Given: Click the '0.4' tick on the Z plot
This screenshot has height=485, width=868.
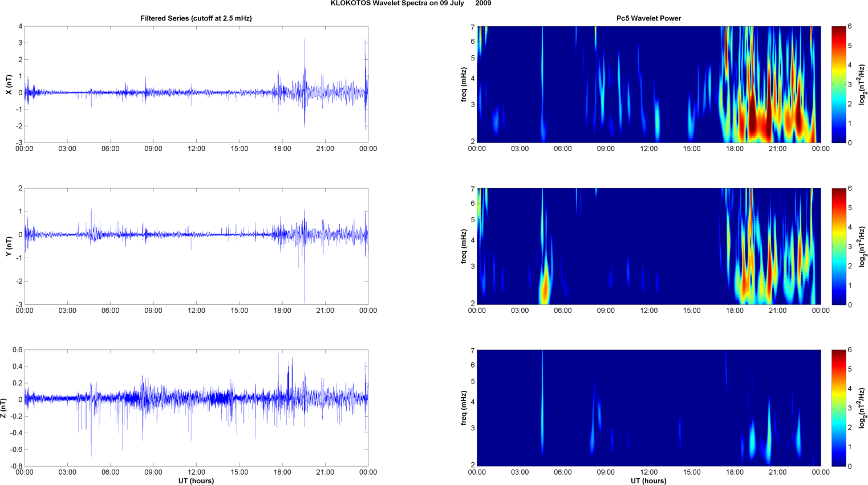Looking at the screenshot, I should pyautogui.click(x=18, y=366).
